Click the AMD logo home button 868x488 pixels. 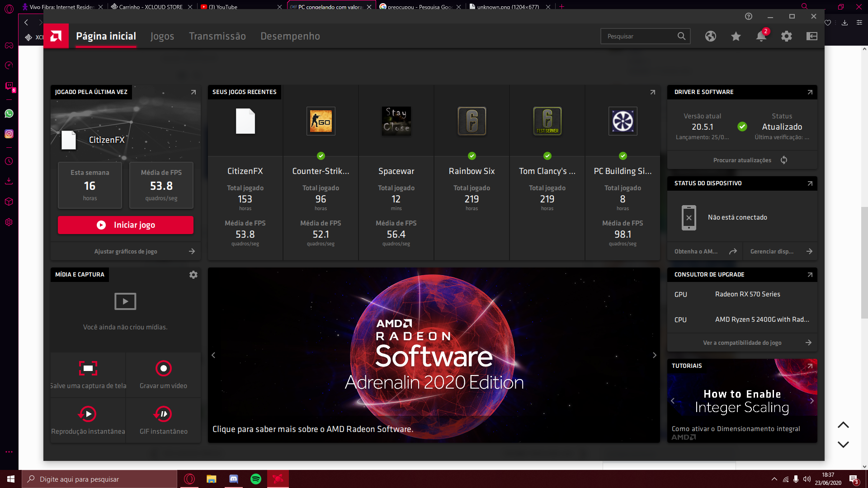pyautogui.click(x=56, y=36)
